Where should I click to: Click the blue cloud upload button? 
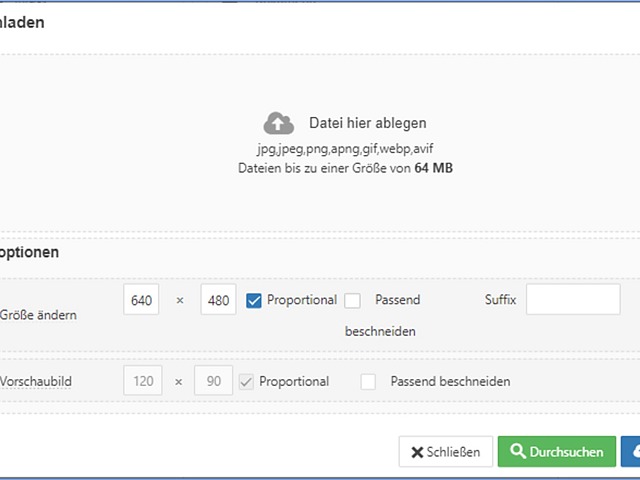tap(631, 452)
